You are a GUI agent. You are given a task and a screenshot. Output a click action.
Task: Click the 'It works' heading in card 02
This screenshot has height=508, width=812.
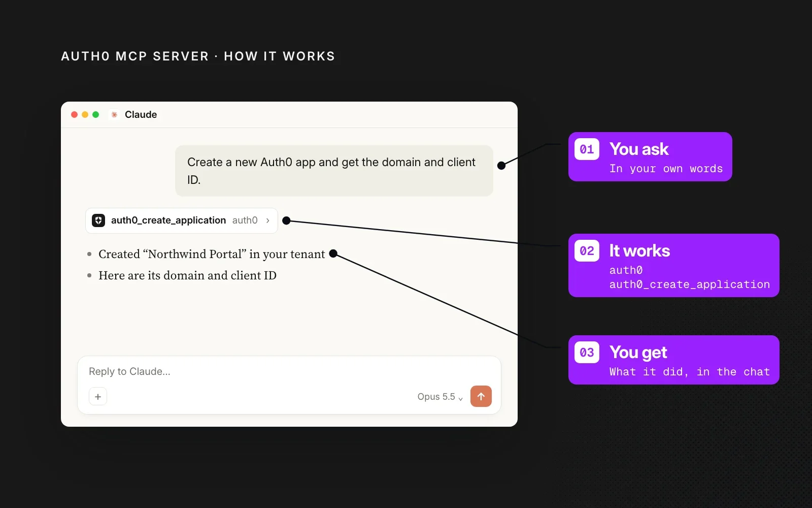point(639,251)
